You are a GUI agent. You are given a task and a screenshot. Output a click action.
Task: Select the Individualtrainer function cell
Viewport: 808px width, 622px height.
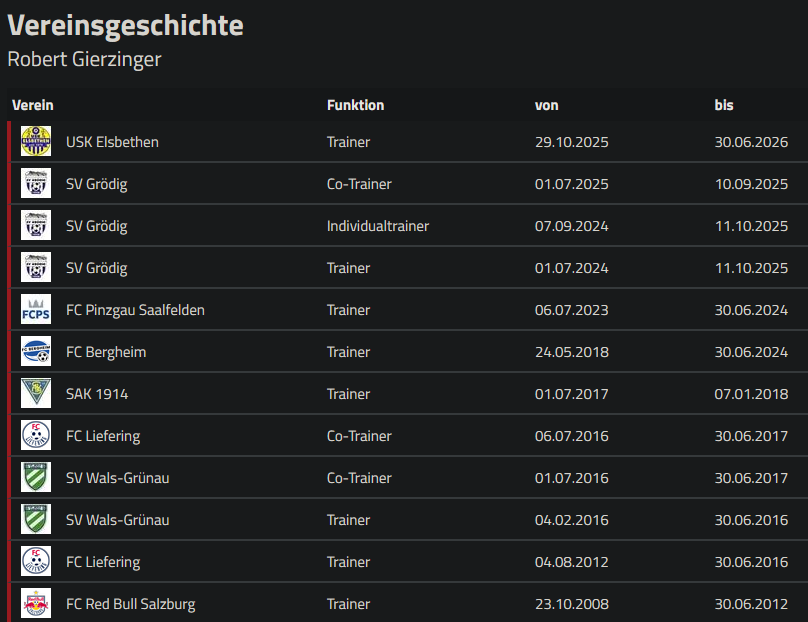pos(377,226)
